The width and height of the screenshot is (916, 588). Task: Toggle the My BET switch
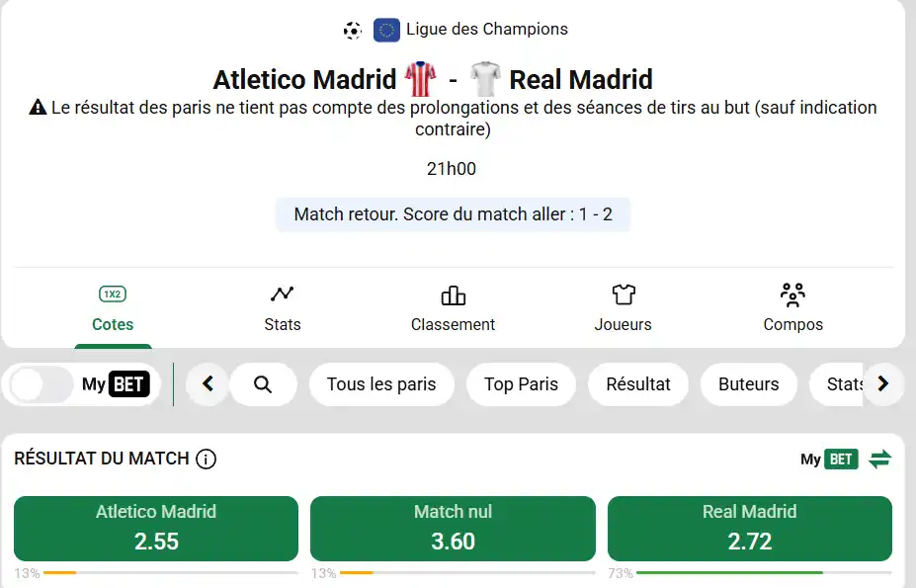40,384
